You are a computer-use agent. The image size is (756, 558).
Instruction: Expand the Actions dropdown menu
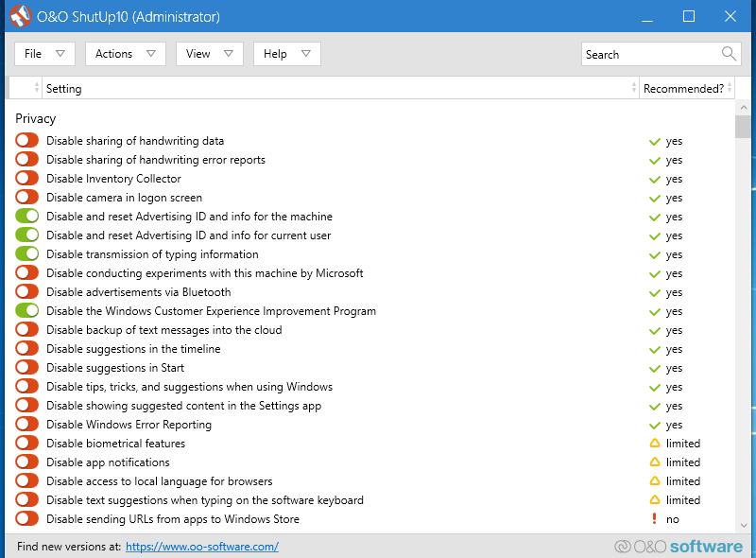point(126,54)
